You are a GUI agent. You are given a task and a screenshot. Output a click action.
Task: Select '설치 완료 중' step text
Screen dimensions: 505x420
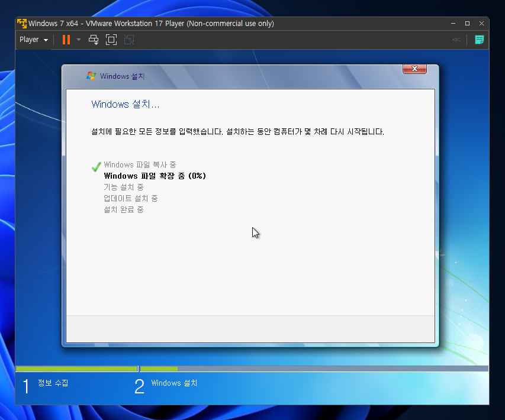tap(123, 210)
